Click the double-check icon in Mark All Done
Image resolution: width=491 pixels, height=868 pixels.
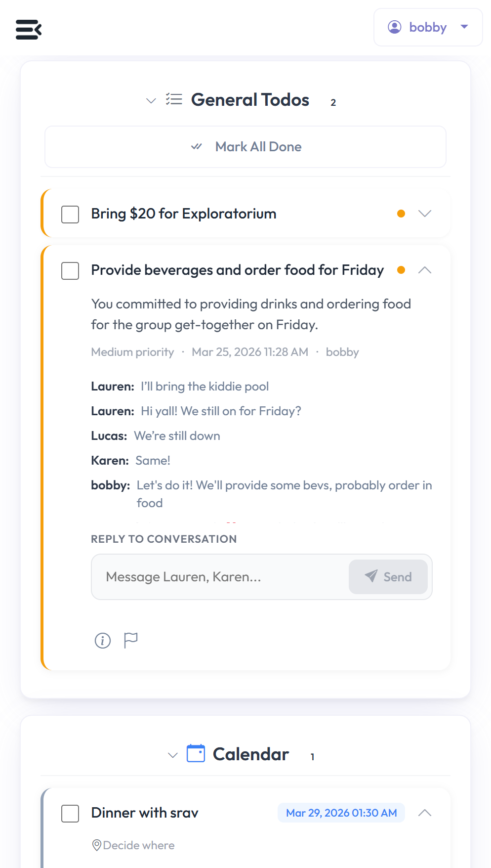197,146
